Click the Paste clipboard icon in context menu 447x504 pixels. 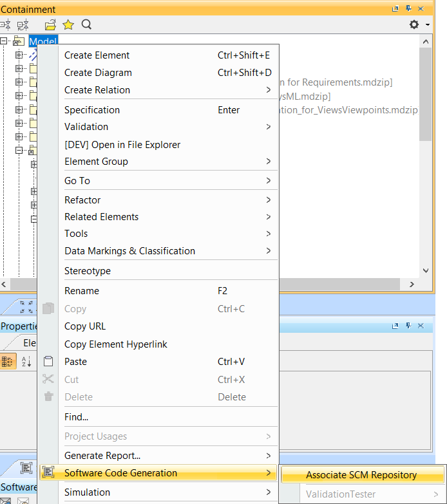[x=48, y=361]
